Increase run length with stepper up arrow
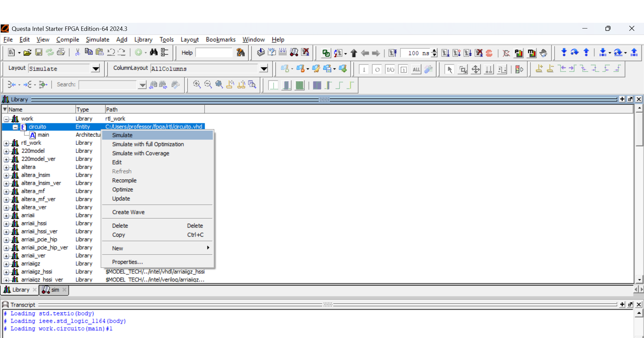This screenshot has height=338, width=644. click(x=434, y=51)
